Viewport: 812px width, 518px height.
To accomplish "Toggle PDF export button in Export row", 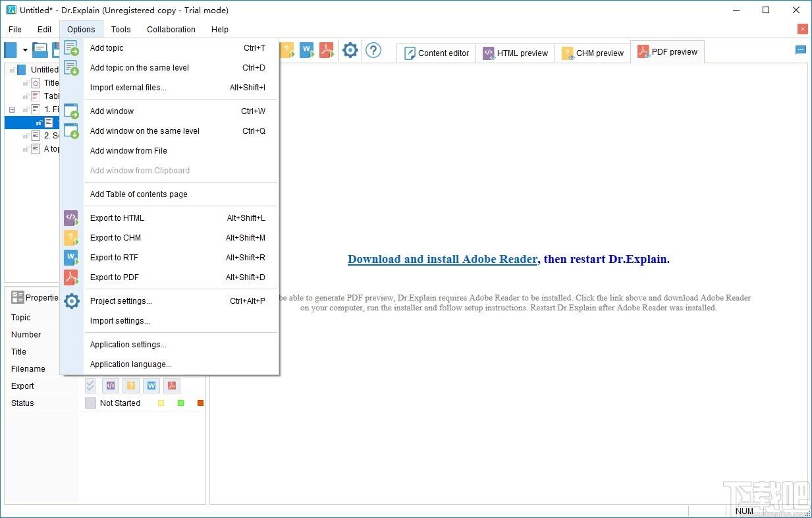I will pyautogui.click(x=172, y=386).
